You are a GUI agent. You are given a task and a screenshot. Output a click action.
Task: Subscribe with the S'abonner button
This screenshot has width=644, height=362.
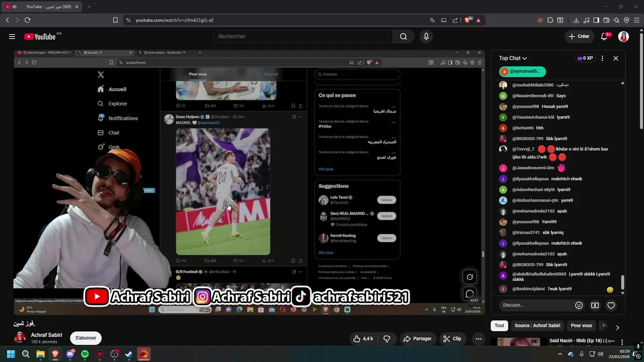[86, 338]
